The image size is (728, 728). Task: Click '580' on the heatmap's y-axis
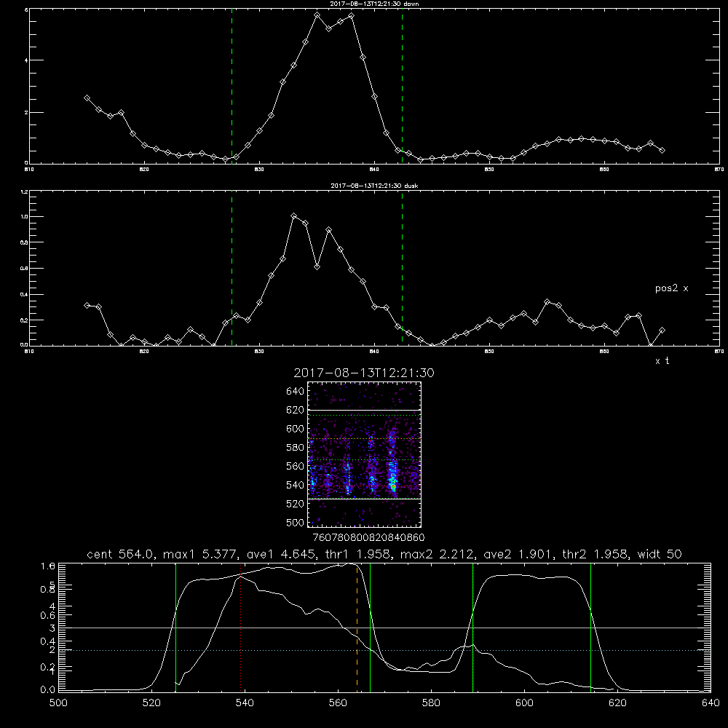(296, 448)
